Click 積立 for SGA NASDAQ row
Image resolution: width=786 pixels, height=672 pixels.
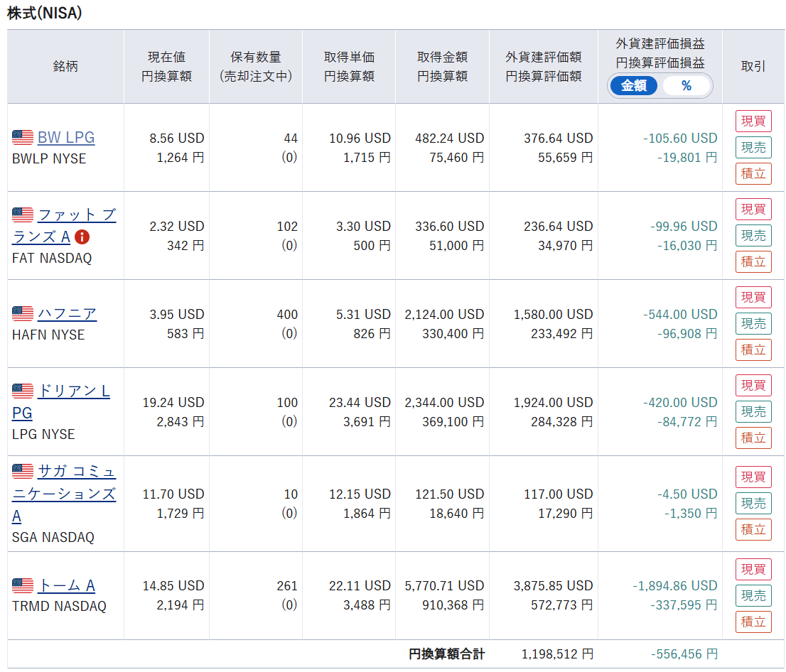[x=753, y=529]
